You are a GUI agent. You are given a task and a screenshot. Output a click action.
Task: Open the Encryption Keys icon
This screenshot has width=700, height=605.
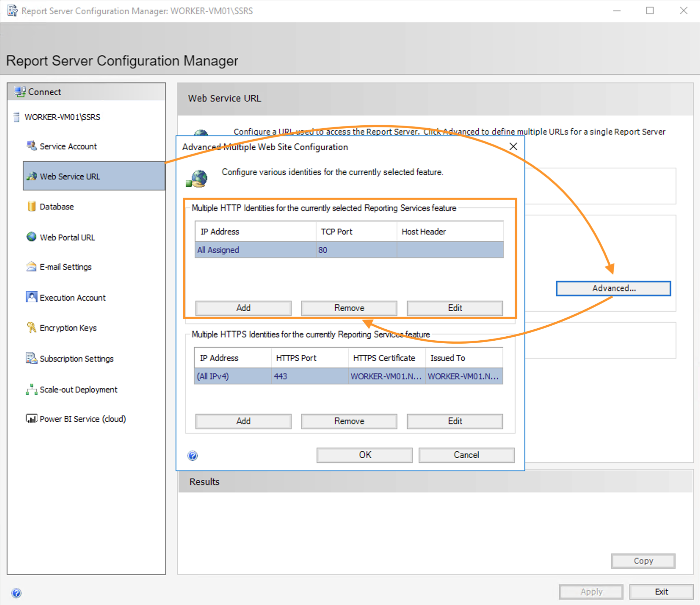point(32,327)
